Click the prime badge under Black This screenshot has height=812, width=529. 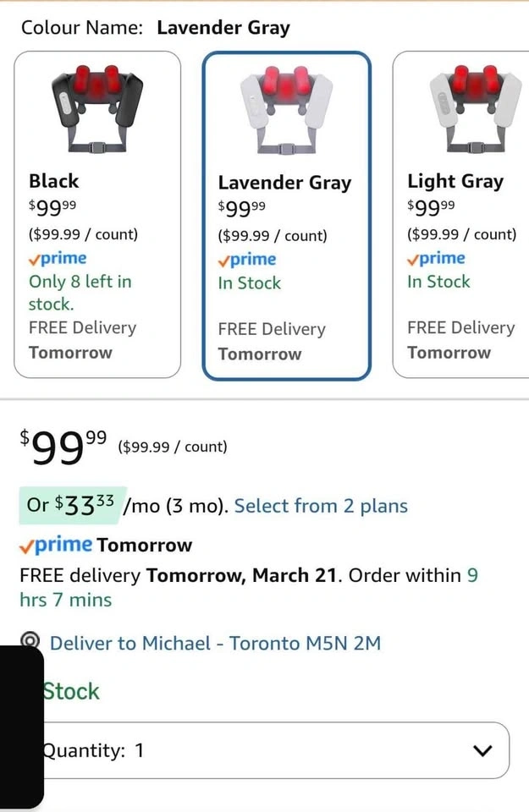(58, 258)
